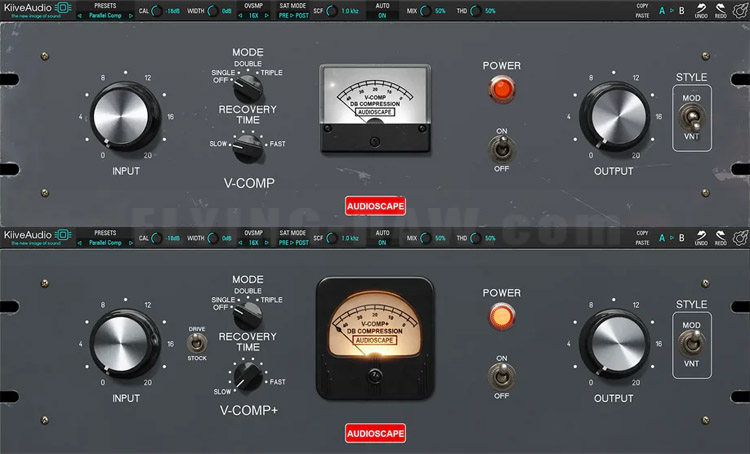Click the large OUTPUT knob on V-COMP
Image resolution: width=750 pixels, height=454 pixels.
pos(615,116)
